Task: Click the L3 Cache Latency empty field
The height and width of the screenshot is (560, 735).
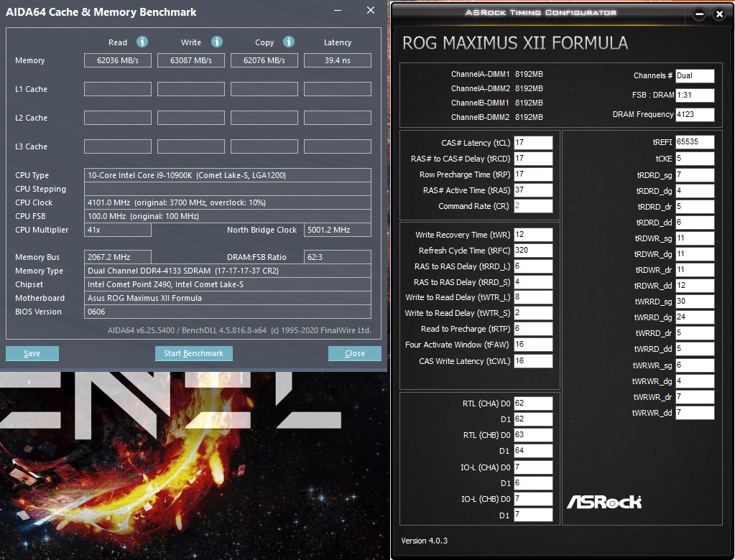Action: coord(338,146)
